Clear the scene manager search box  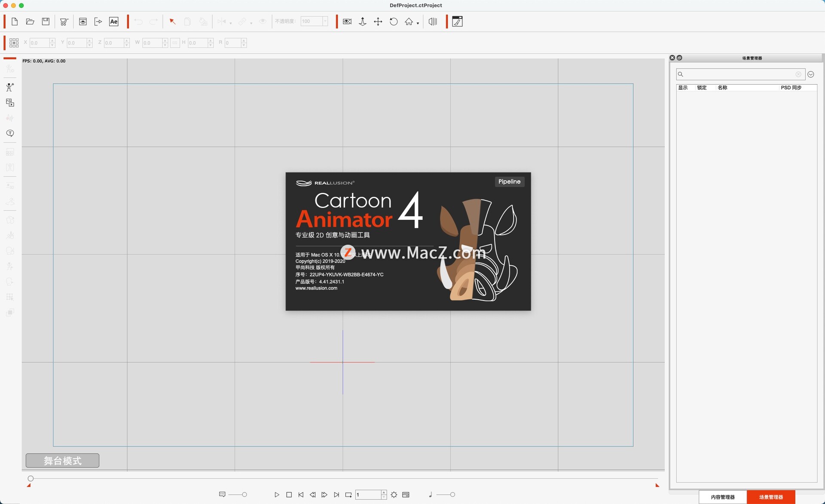[x=798, y=74]
